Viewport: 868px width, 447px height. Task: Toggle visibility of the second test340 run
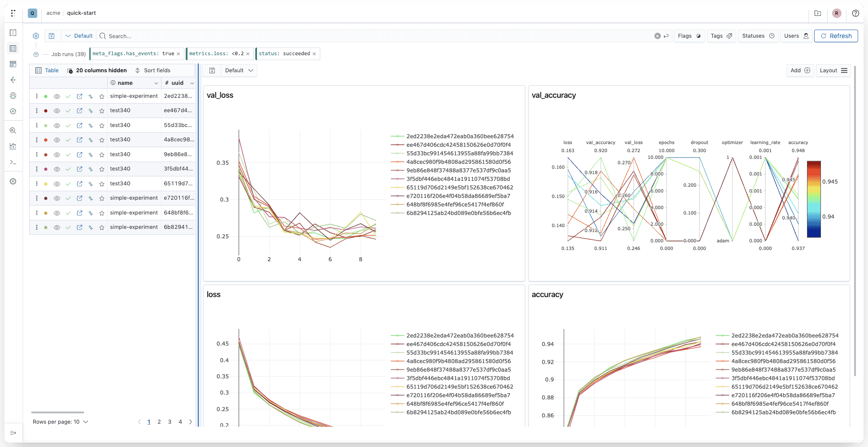click(57, 125)
